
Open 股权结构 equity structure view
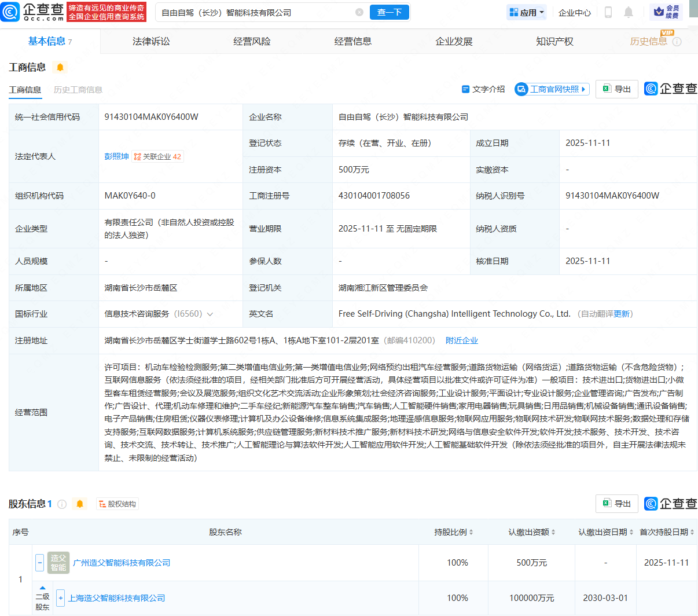click(x=117, y=504)
